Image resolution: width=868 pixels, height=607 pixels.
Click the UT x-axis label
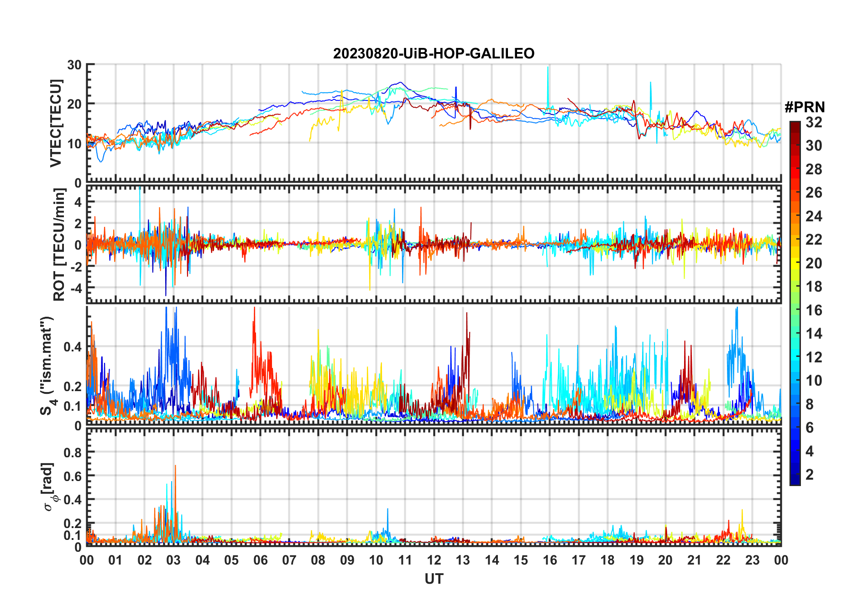[434, 579]
